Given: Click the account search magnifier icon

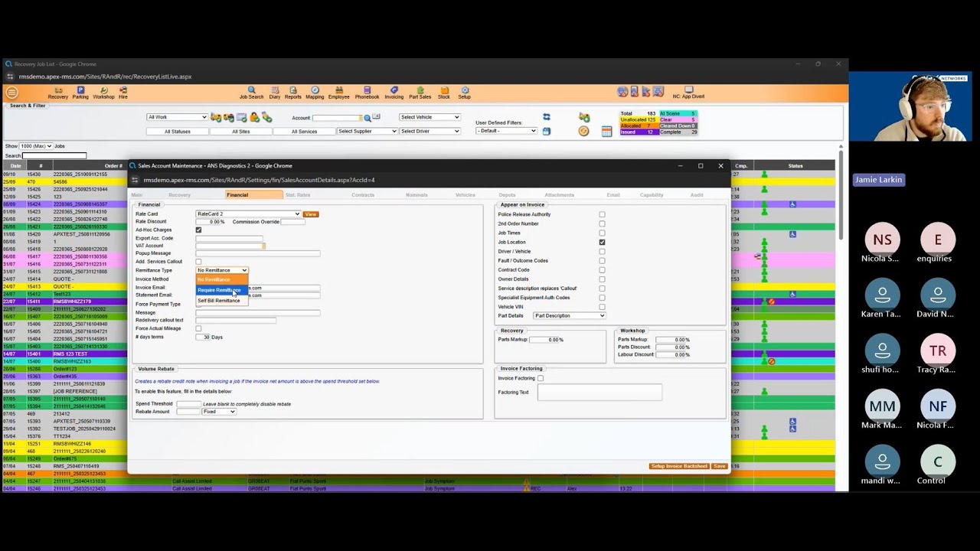Looking at the screenshot, I should (367, 118).
